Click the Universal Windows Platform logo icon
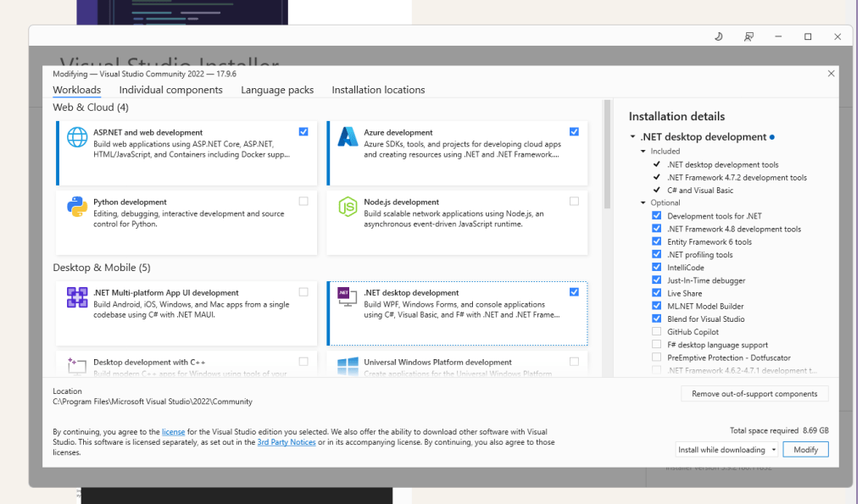The width and height of the screenshot is (868, 504). pyautogui.click(x=348, y=366)
